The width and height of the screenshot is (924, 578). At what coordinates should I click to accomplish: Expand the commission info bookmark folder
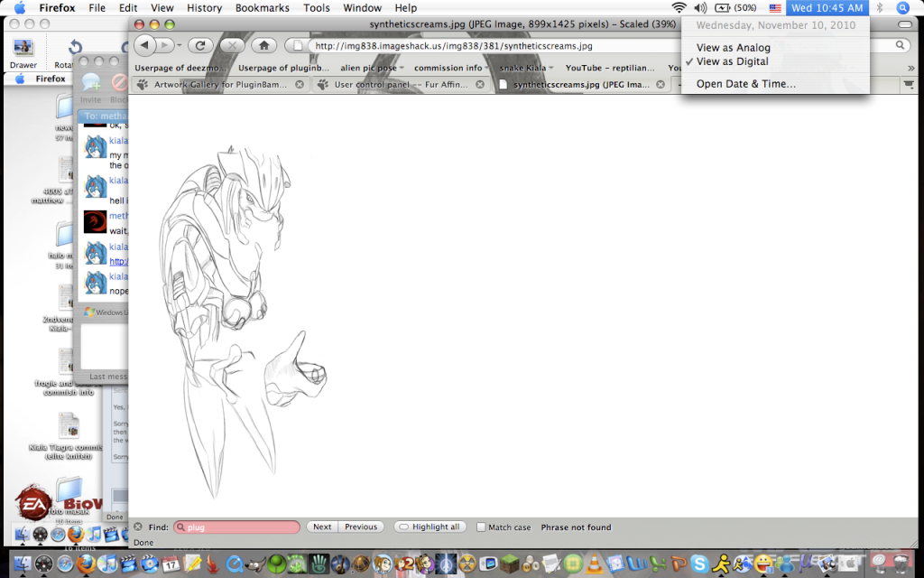click(451, 68)
